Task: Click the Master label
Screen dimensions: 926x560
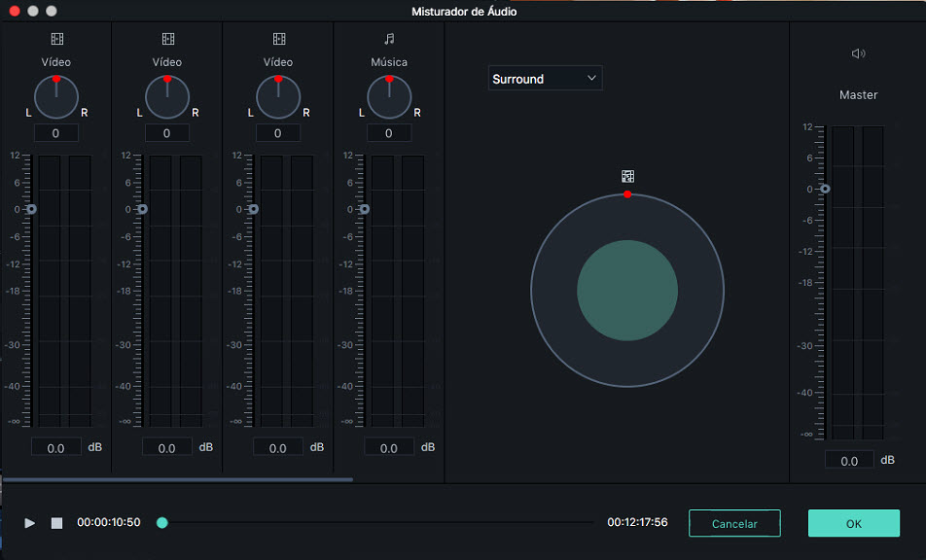Action: point(859,95)
